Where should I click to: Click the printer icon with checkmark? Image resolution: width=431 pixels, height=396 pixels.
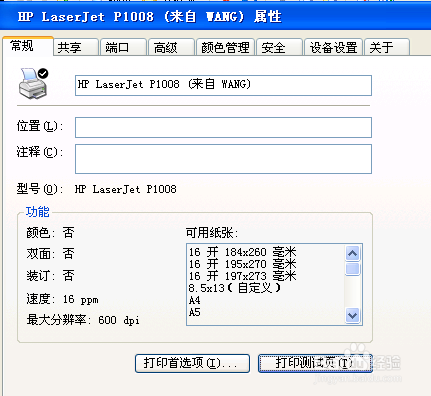[x=33, y=83]
